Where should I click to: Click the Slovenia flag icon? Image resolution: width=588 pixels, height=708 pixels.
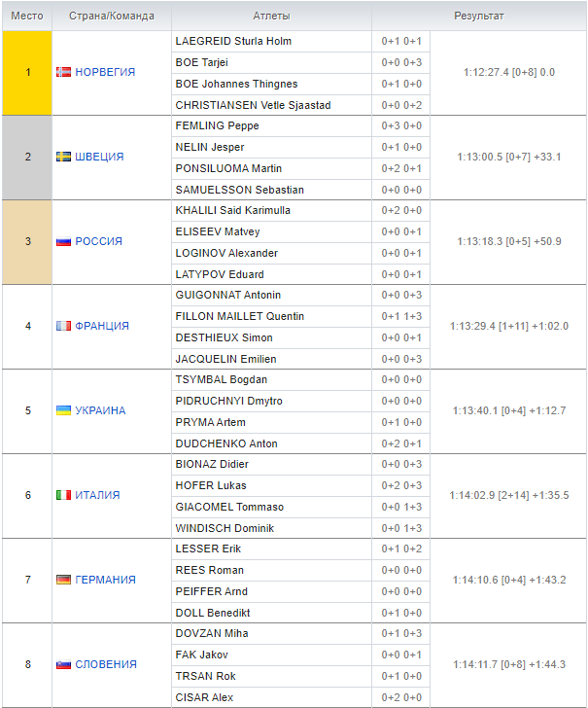tap(63, 664)
